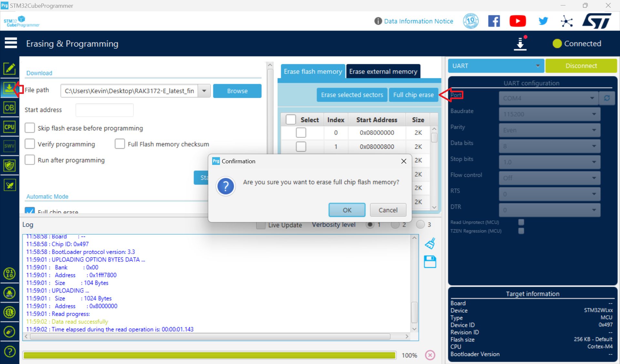This screenshot has width=620, height=364.
Task: Open the EL external loader icon
Action: coord(9,312)
